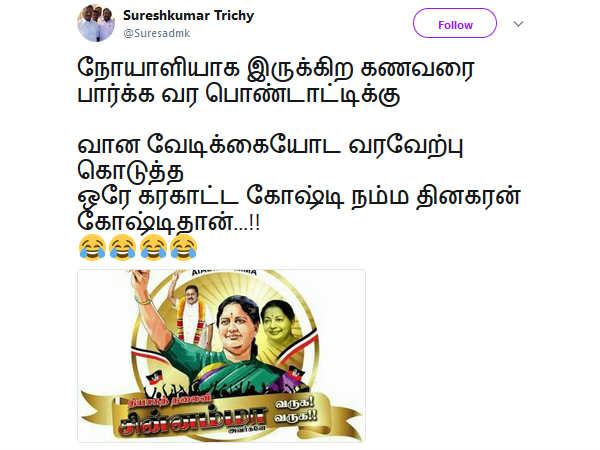Expand the tweet options chevron

[x=518, y=24]
